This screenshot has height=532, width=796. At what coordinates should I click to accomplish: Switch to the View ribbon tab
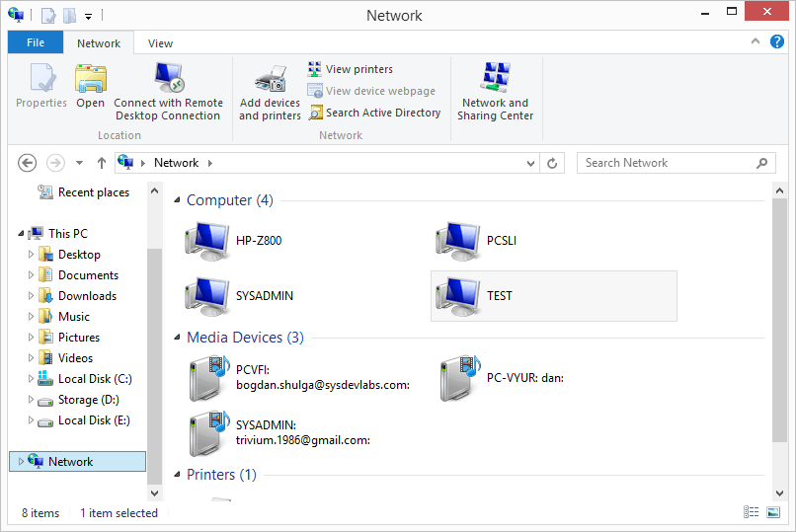point(160,43)
